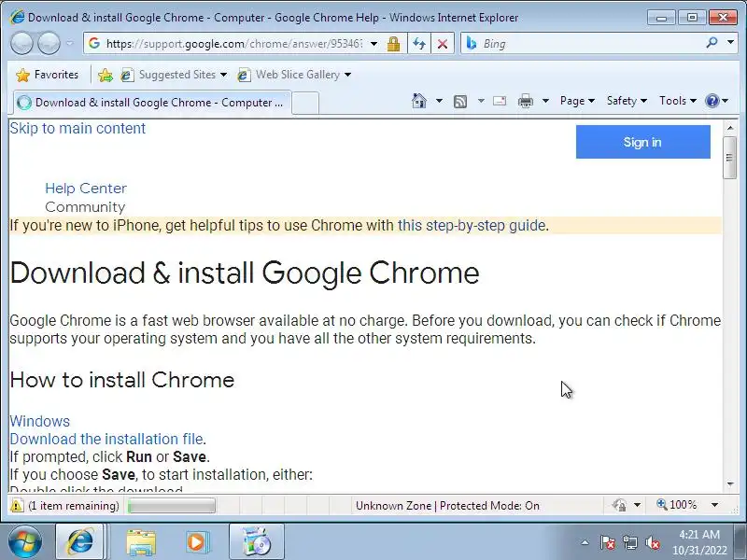Select the Download & install Google Chrome tab

point(152,103)
